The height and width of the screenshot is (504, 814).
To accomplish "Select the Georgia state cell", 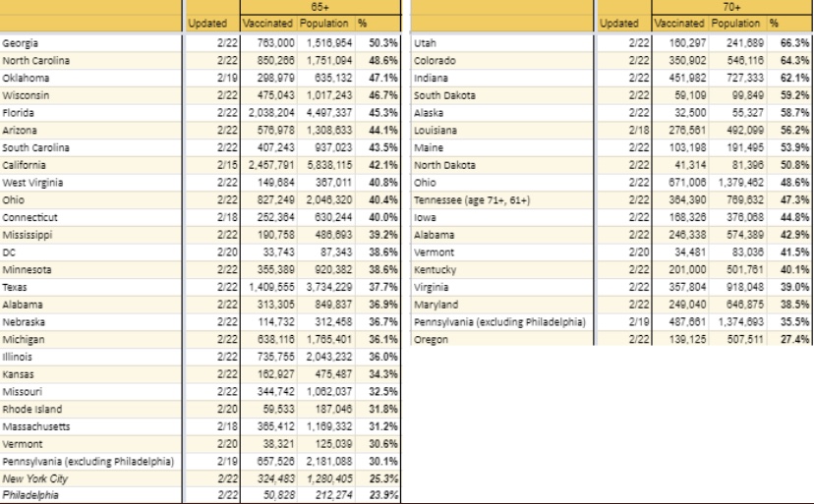I will pos(21,44).
